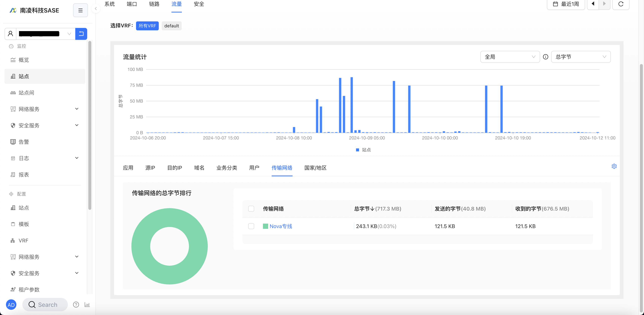Check the select-all checkbox in table header
The width and height of the screenshot is (644, 315).
coord(251,209)
